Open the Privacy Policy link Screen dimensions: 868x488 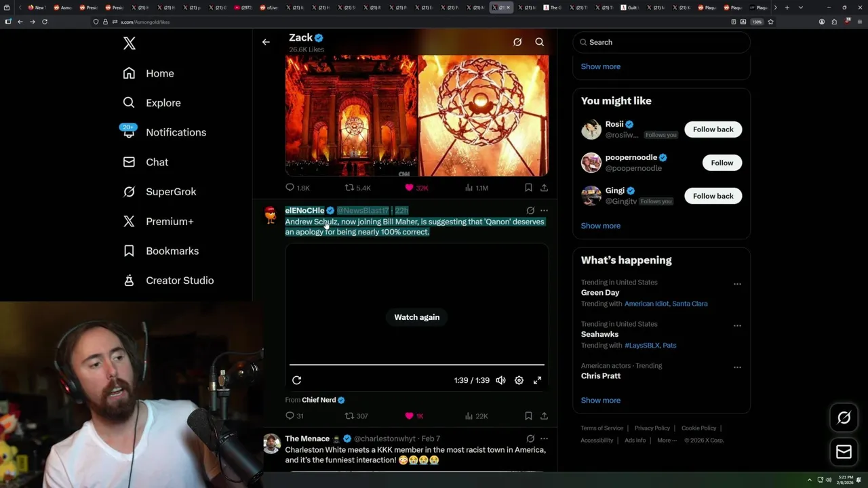pyautogui.click(x=652, y=428)
